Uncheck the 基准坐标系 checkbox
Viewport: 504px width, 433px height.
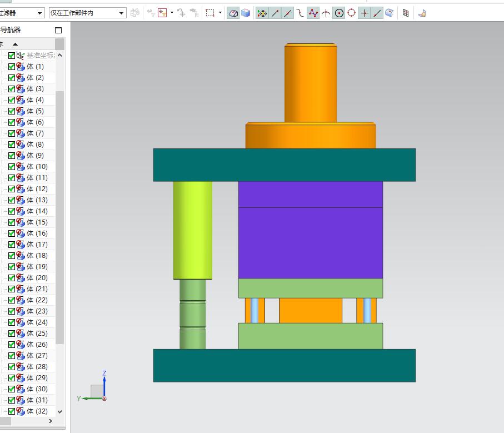tap(12, 56)
